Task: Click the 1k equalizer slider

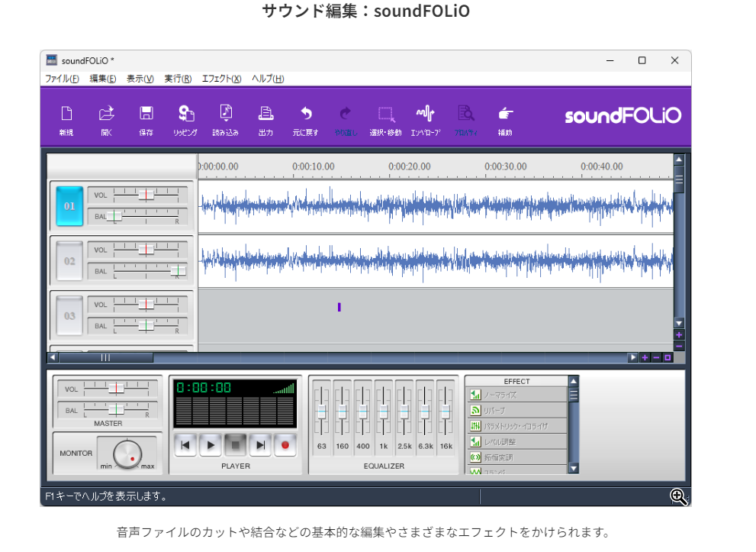Action: click(x=383, y=411)
